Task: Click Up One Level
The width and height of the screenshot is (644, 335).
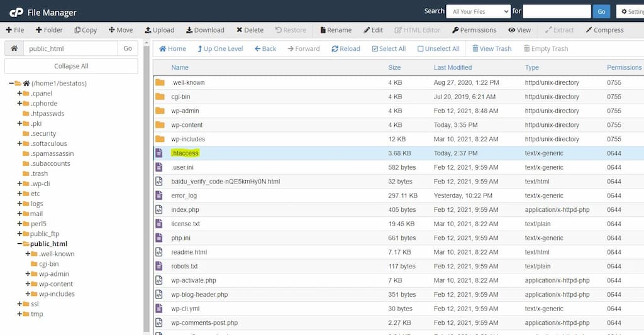Action: [x=220, y=49]
